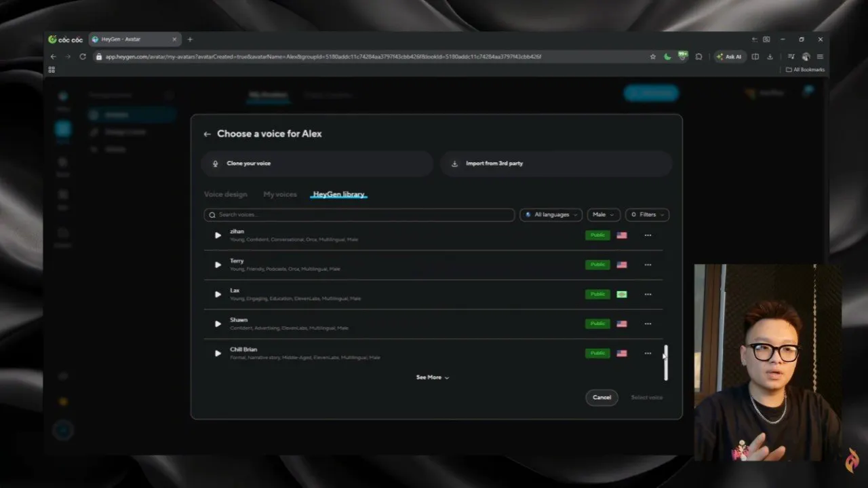Click the Public badge for Lax
This screenshot has height=488, width=868.
coord(597,295)
